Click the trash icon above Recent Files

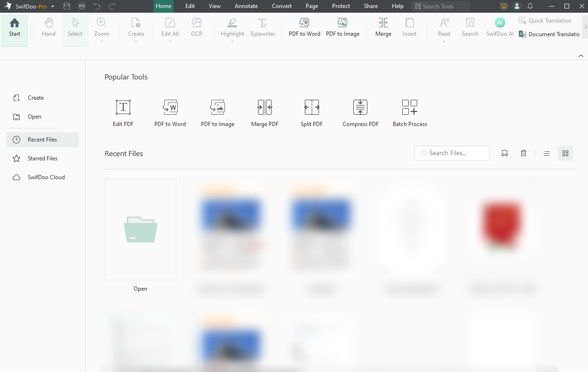point(524,153)
